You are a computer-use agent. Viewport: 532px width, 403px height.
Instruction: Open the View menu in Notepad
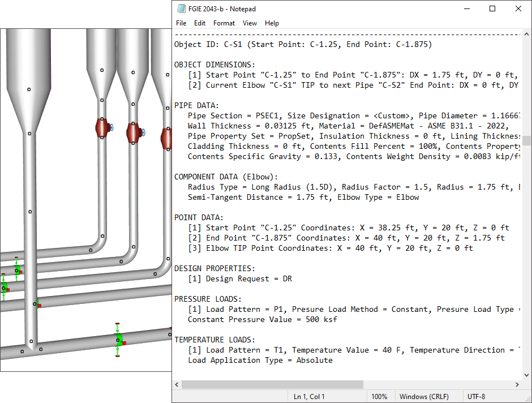250,23
